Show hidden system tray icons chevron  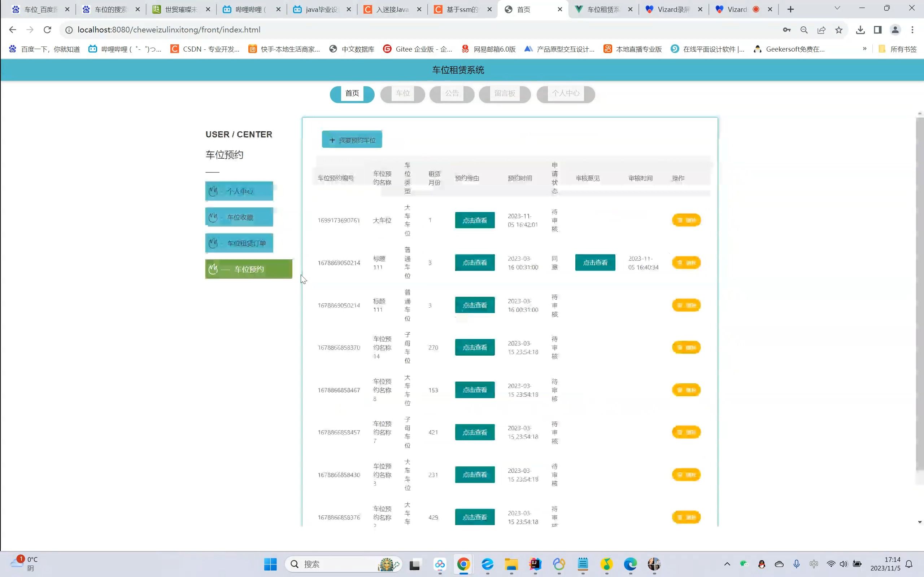click(727, 564)
